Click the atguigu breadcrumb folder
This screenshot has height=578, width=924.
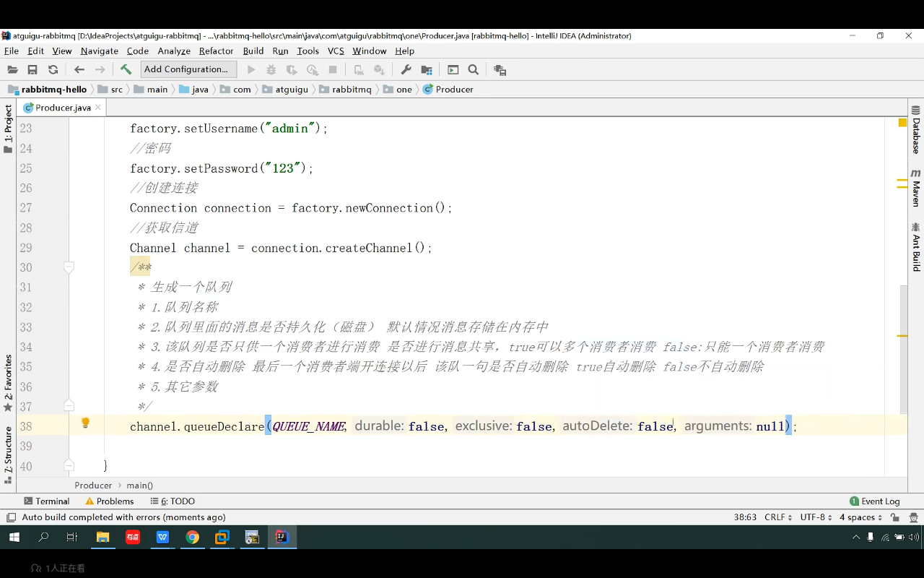[x=286, y=90]
